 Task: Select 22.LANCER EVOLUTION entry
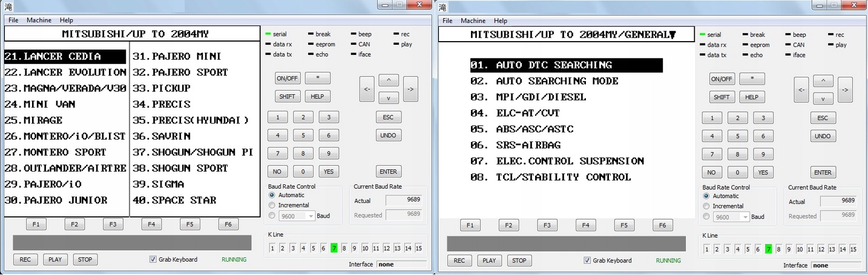click(x=65, y=72)
